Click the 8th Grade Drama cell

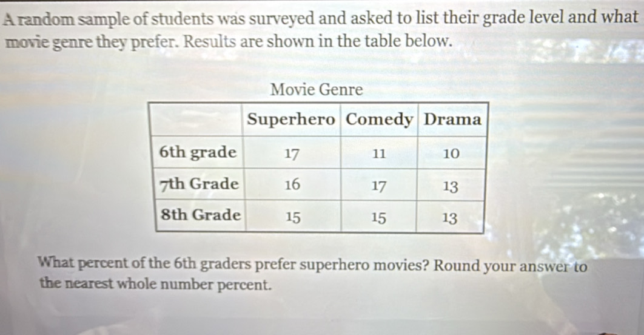pos(450,218)
